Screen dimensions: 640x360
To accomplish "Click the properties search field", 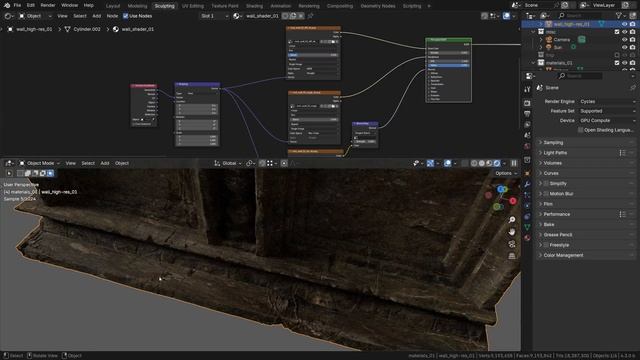I will click(x=580, y=76).
